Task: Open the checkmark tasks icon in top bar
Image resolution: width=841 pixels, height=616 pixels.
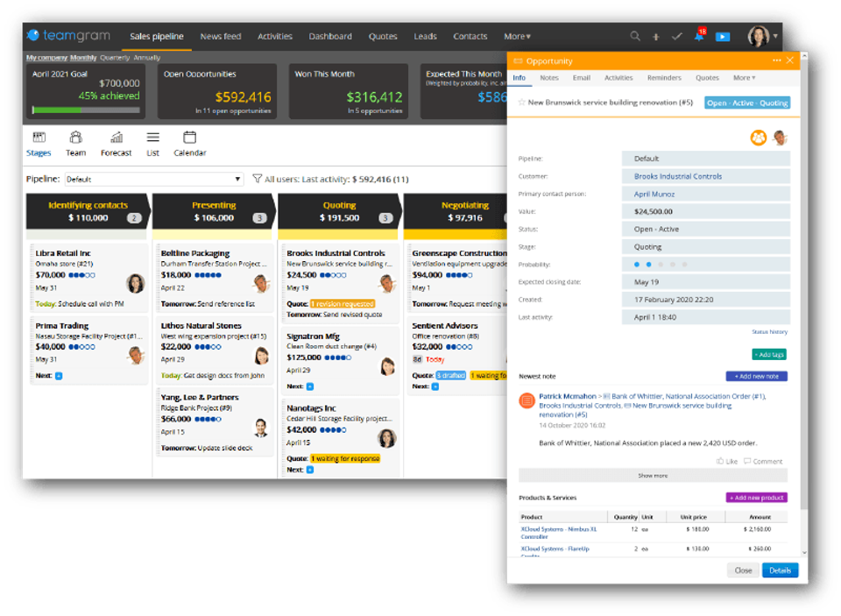Action: coord(677,37)
